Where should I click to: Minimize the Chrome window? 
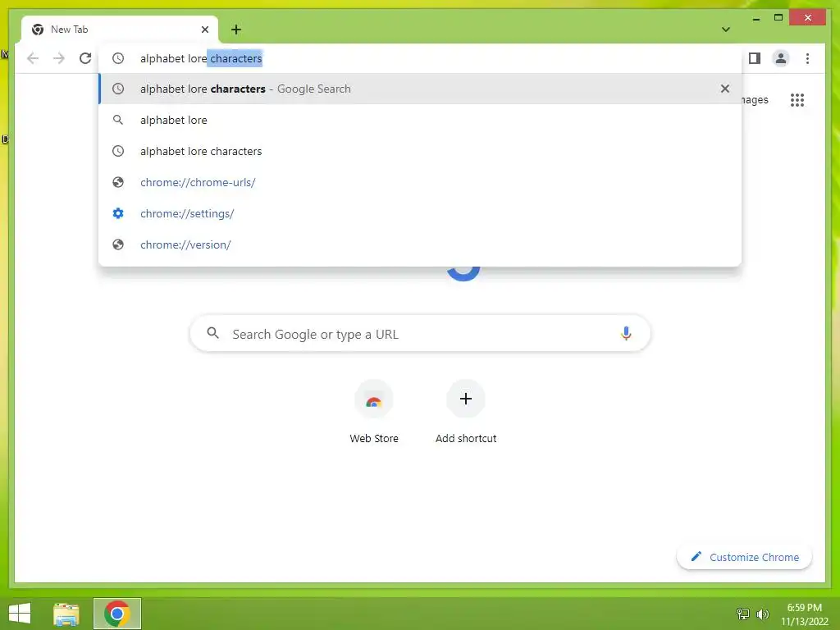[756, 18]
